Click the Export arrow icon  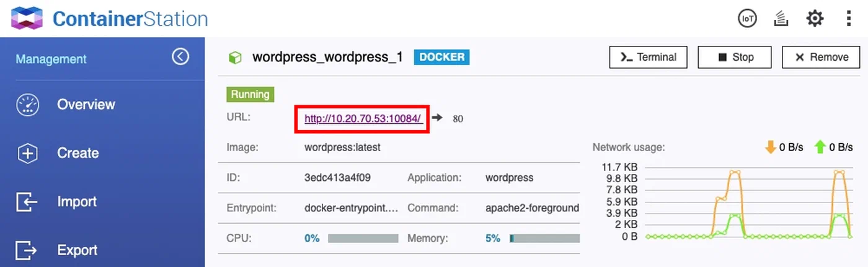point(27,250)
